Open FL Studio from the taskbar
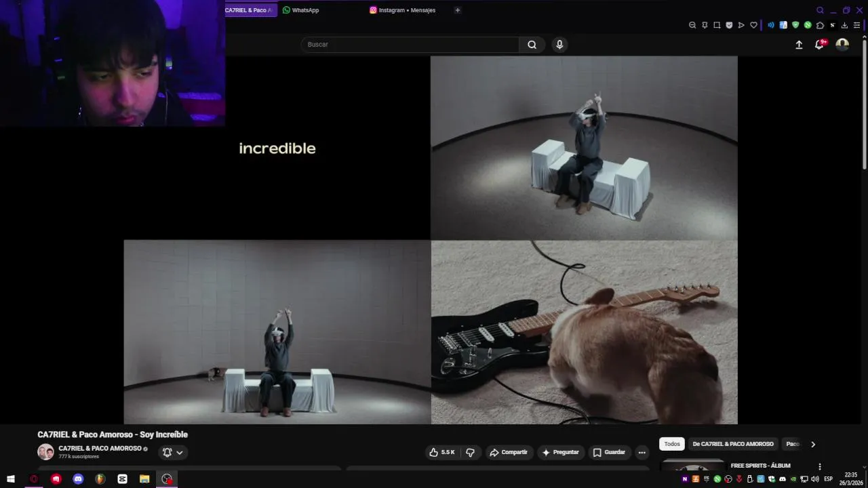 pyautogui.click(x=100, y=479)
